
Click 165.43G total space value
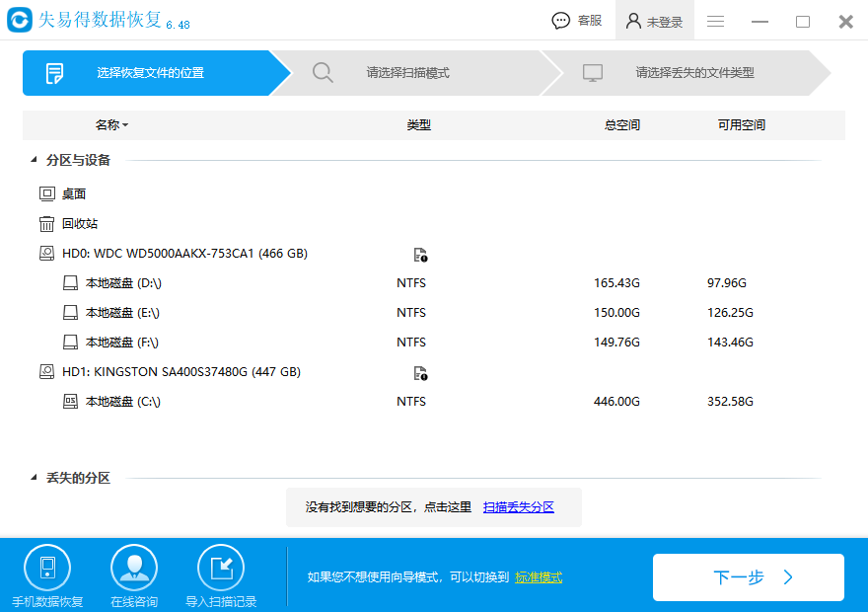(616, 283)
